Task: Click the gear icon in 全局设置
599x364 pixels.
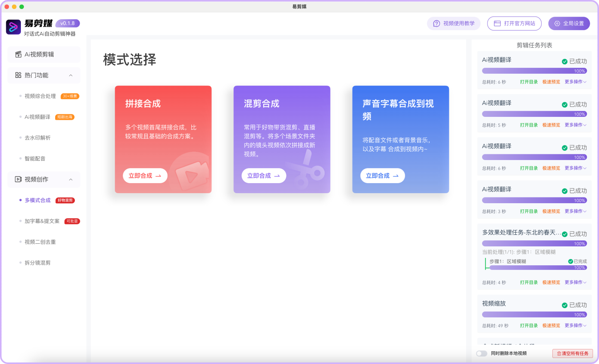Action: 557,24
